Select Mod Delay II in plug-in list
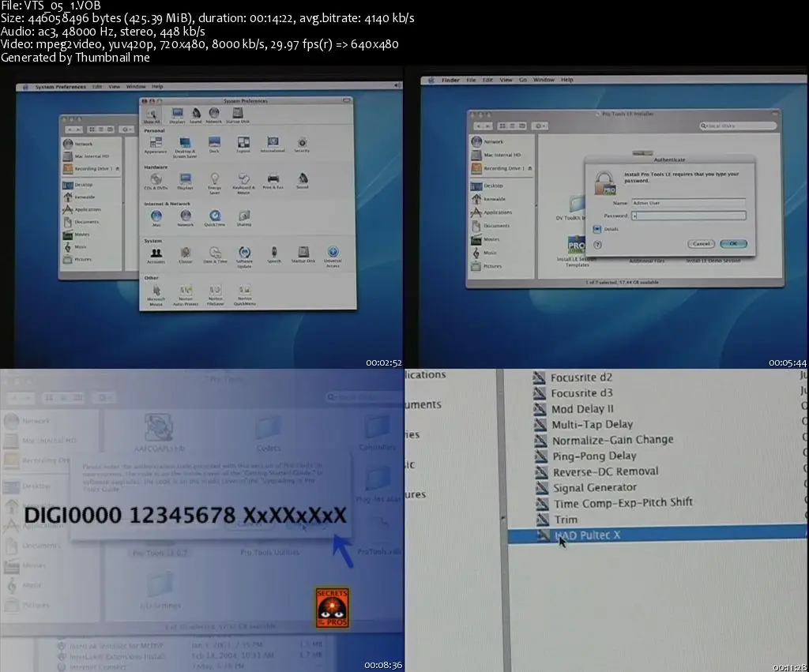The width and height of the screenshot is (809, 672). (574, 409)
